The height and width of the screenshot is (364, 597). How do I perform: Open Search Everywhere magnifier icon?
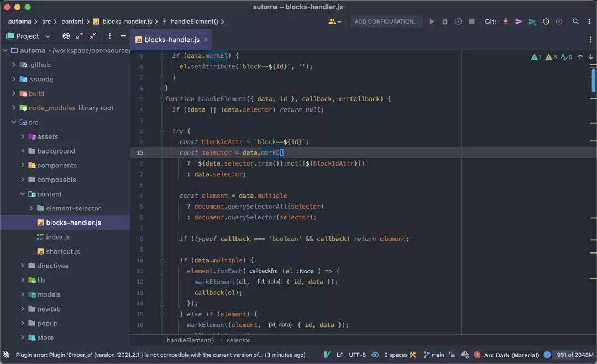(x=576, y=22)
